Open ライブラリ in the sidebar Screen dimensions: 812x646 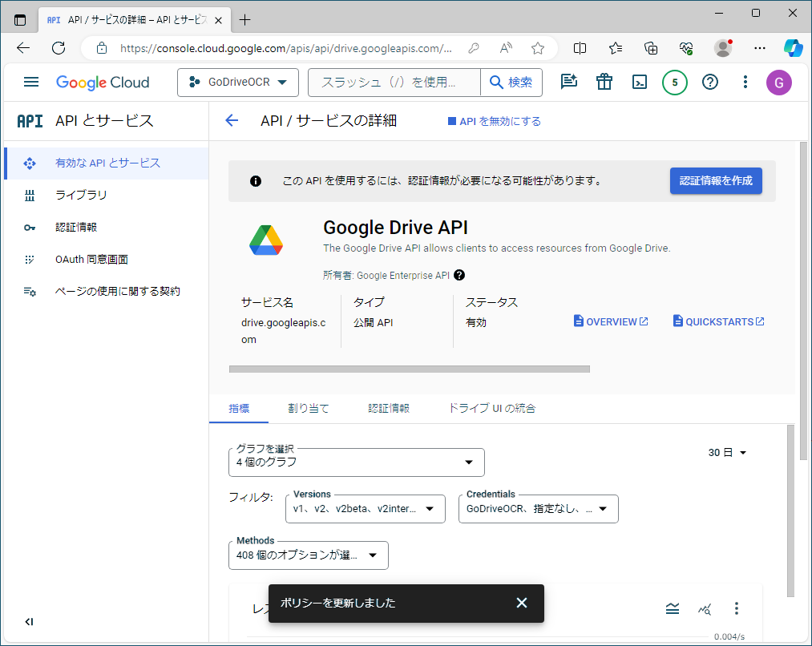pos(107,195)
